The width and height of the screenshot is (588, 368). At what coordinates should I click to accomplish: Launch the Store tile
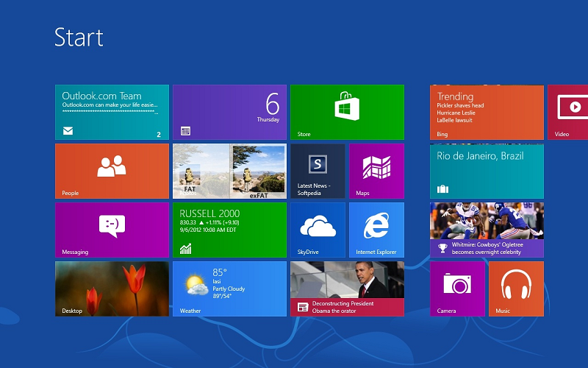point(347,113)
